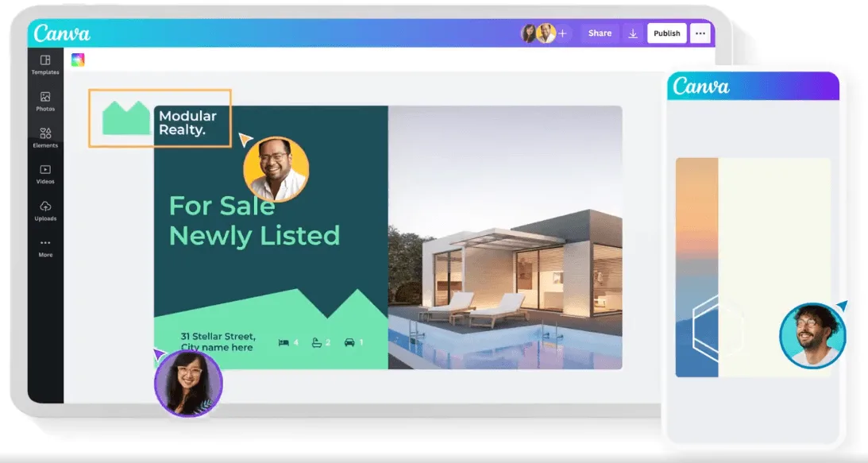Click the man's avatar on yellow background
The width and height of the screenshot is (868, 463).
coord(276,169)
